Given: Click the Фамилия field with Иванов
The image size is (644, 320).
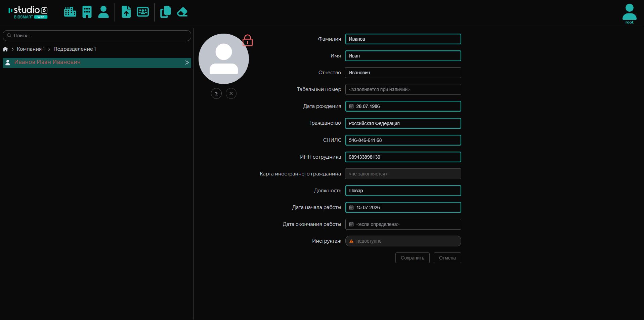Looking at the screenshot, I should pyautogui.click(x=403, y=39).
